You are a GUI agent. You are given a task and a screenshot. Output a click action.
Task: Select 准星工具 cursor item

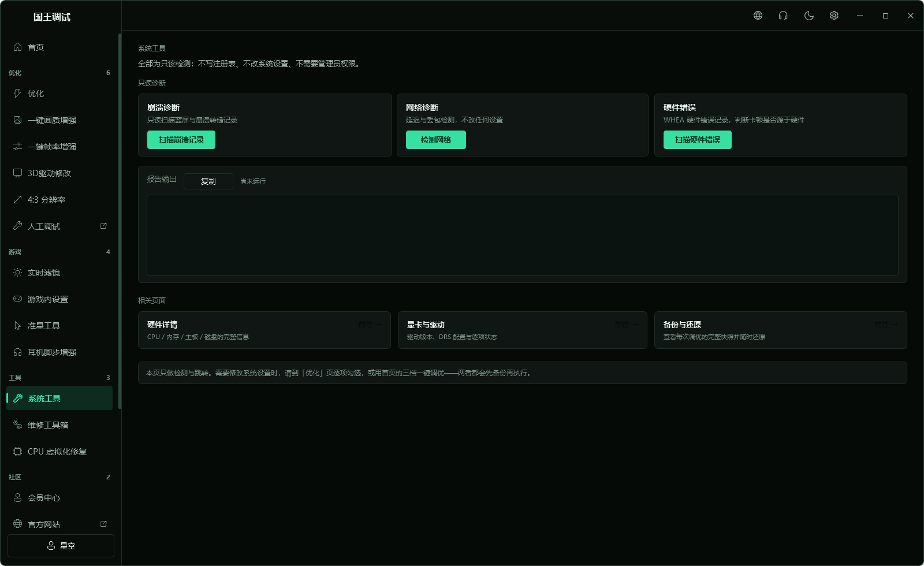(x=59, y=326)
